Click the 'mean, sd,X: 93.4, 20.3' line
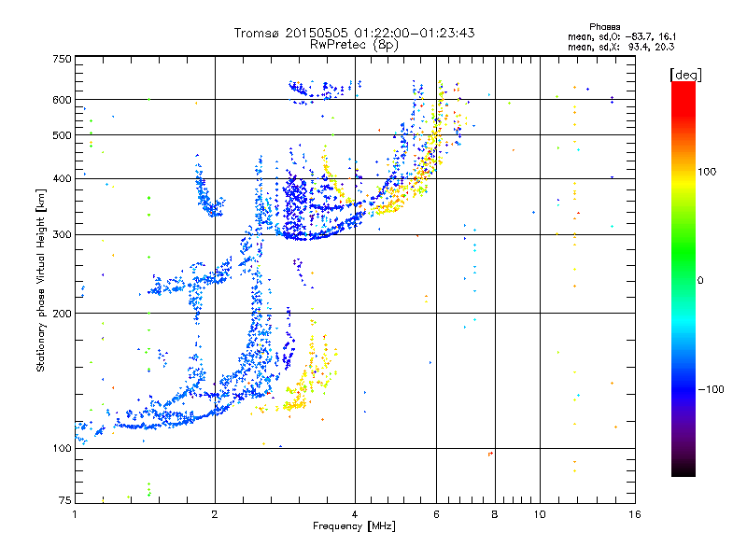747x560 pixels. tap(621, 47)
